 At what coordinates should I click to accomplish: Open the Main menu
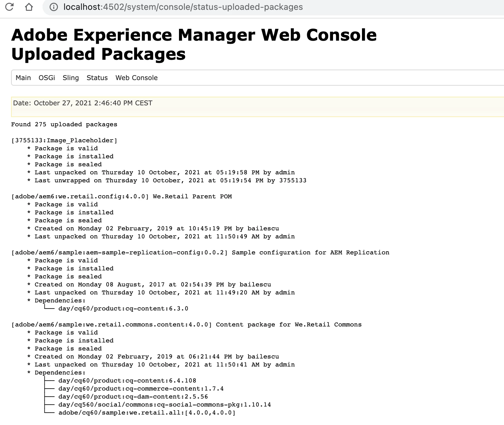coord(23,78)
